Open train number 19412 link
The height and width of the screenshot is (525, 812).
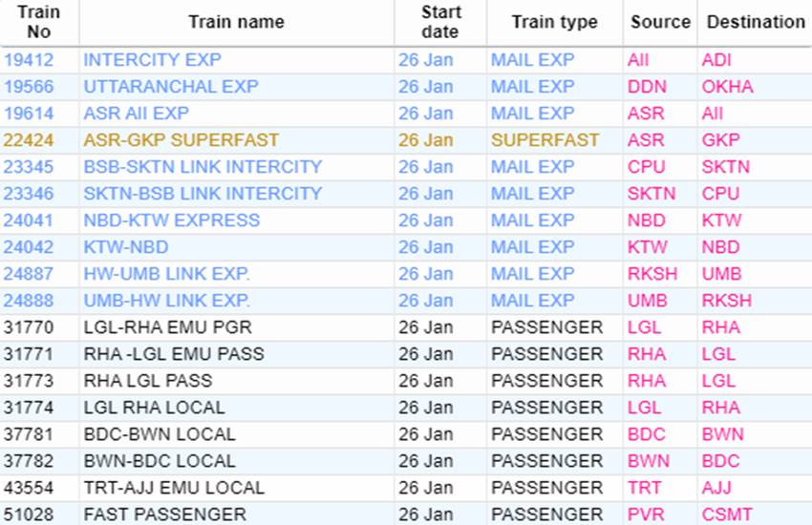pyautogui.click(x=30, y=60)
